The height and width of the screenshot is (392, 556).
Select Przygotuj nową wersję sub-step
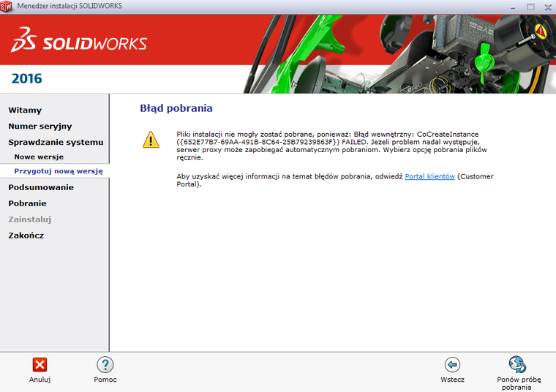pos(59,171)
